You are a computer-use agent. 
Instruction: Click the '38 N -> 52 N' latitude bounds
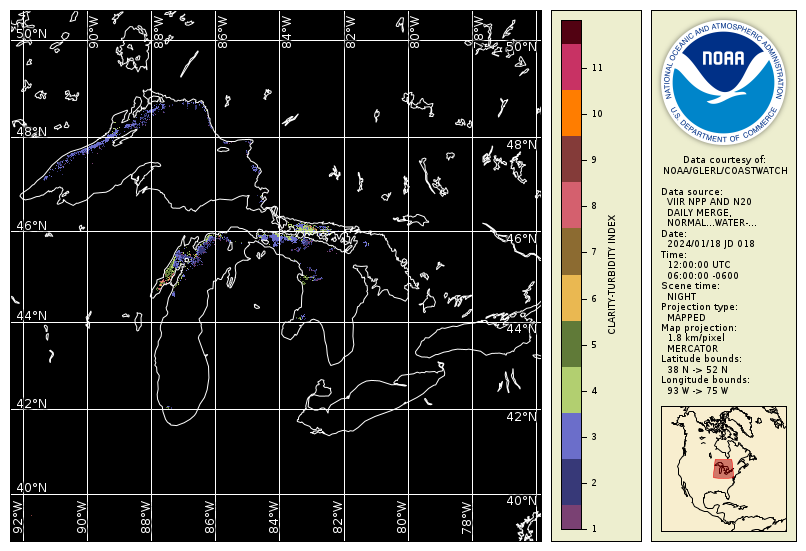[697, 370]
